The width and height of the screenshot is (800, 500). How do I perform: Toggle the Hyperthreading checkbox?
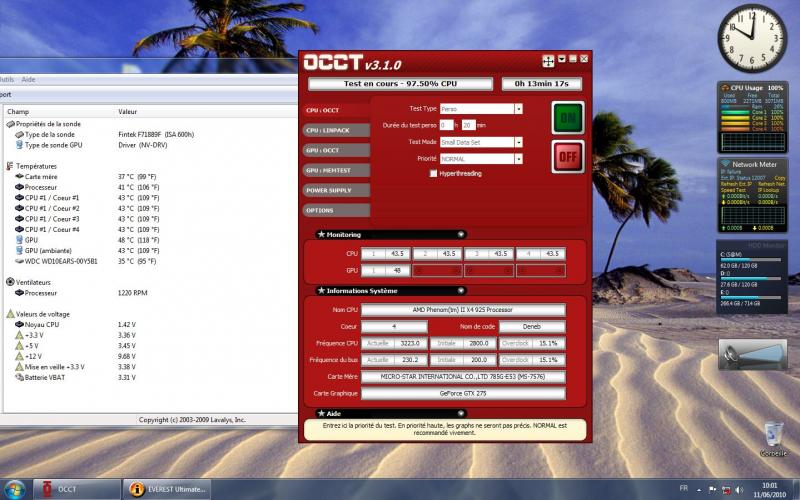pyautogui.click(x=433, y=173)
